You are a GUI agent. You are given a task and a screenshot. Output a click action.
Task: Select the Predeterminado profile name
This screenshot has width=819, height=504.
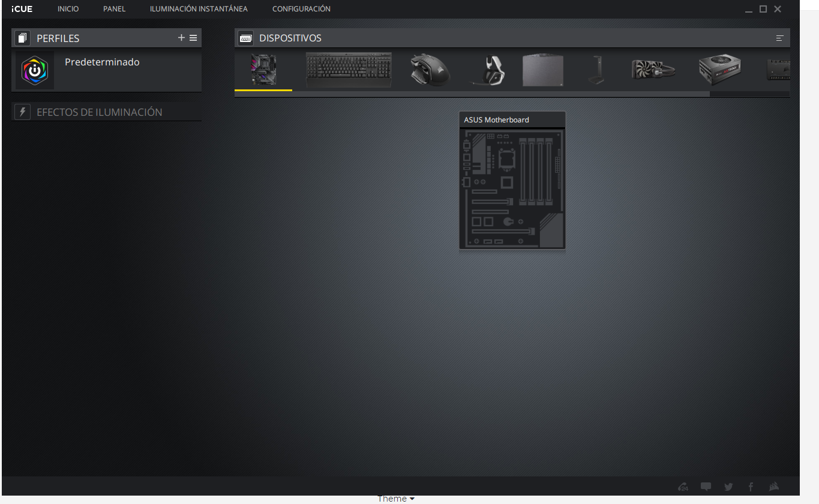coord(102,62)
